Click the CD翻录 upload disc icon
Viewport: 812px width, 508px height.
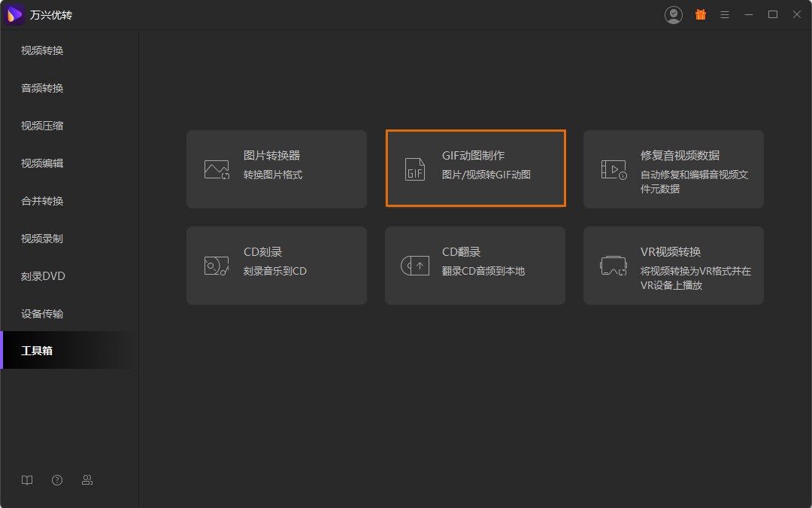(415, 266)
